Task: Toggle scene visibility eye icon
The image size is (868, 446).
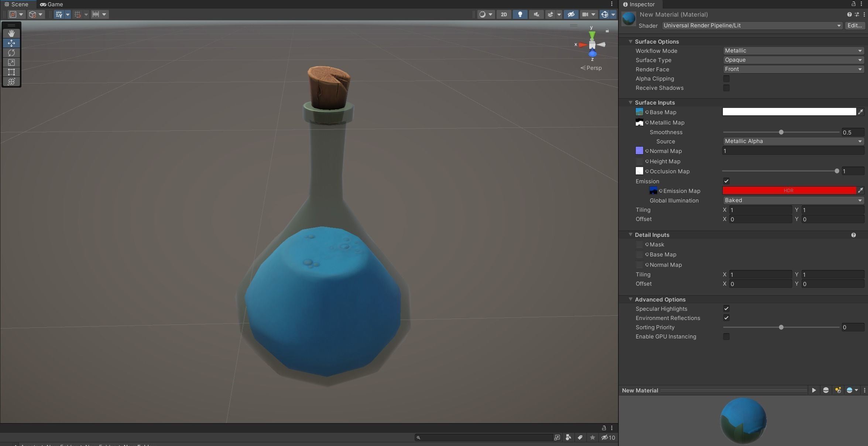Action: (x=571, y=14)
